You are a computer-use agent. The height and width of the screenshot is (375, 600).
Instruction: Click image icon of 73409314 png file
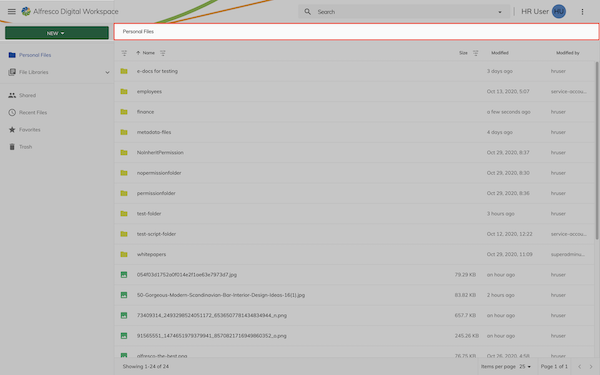[x=124, y=315]
